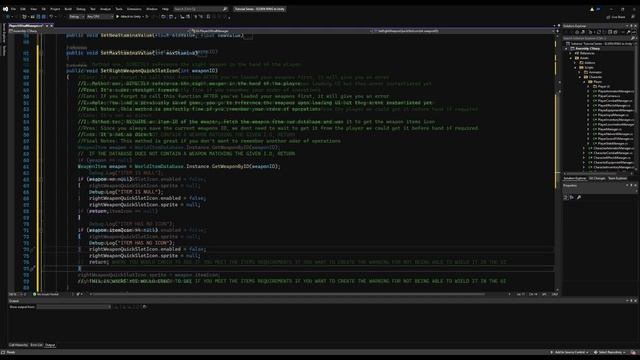Select PlayerCombatManager.cs in Solution Explorer

(612, 101)
